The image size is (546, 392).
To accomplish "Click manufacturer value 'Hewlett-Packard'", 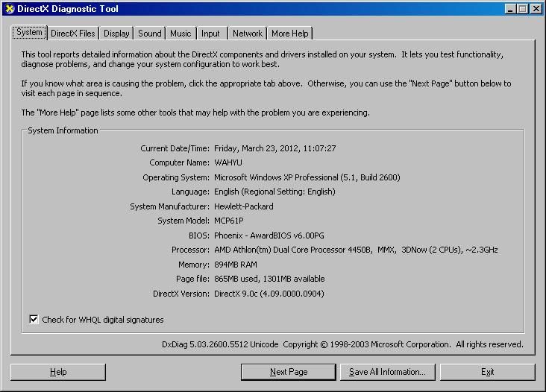I will (243, 206).
